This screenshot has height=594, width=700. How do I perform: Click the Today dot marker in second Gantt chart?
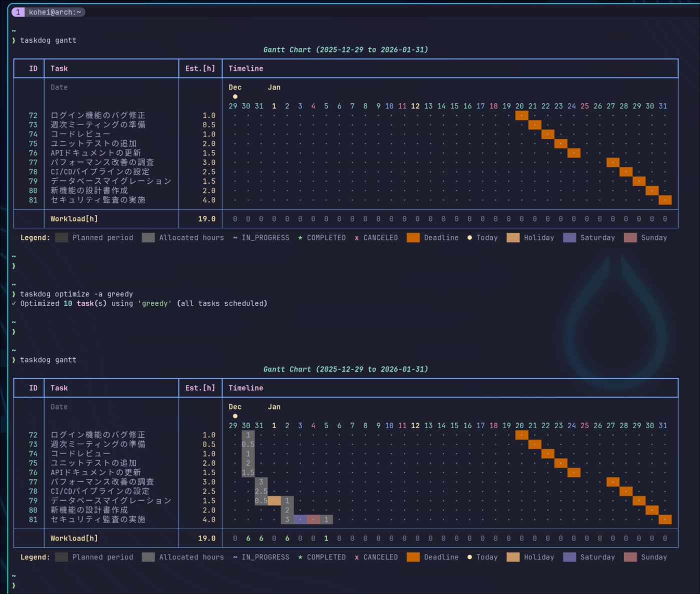(x=235, y=416)
